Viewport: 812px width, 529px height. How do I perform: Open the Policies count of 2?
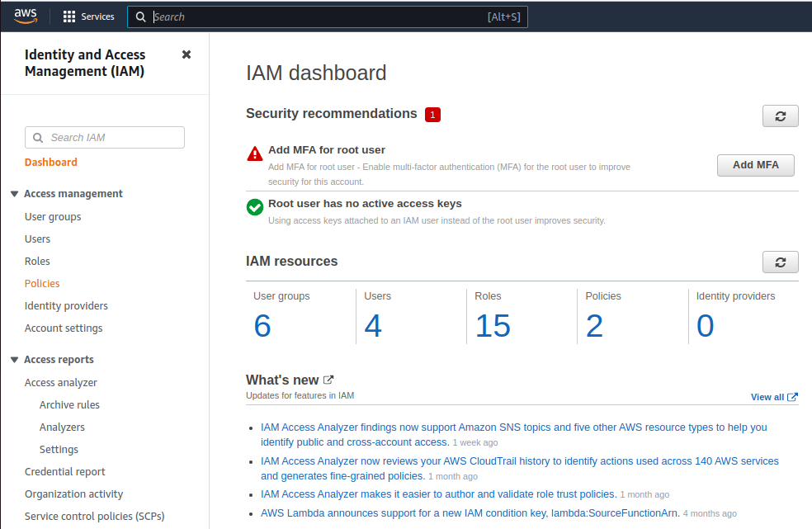pos(594,326)
